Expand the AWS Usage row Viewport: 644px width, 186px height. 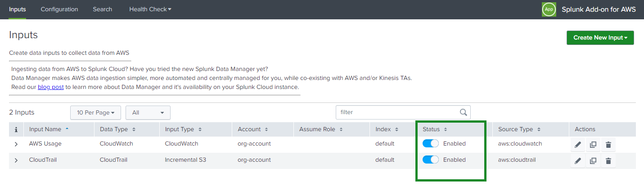16,144
